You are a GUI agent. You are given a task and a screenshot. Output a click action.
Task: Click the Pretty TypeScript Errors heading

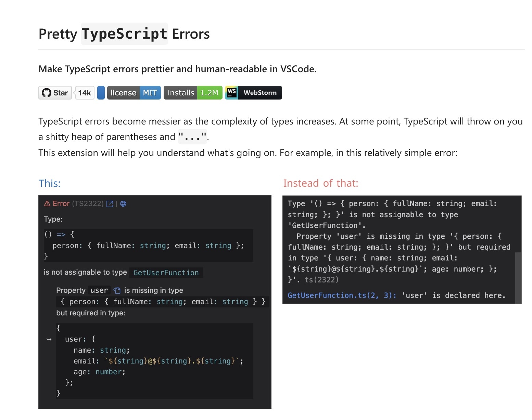tap(124, 34)
